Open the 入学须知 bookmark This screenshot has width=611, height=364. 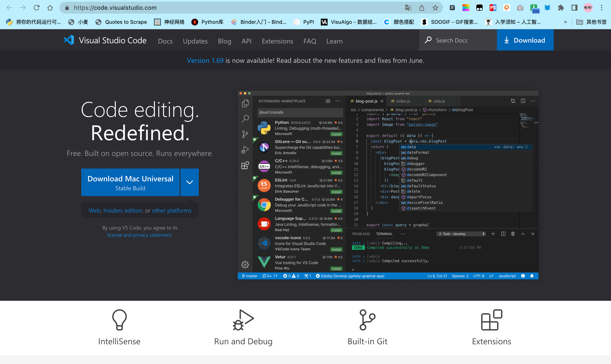point(513,22)
